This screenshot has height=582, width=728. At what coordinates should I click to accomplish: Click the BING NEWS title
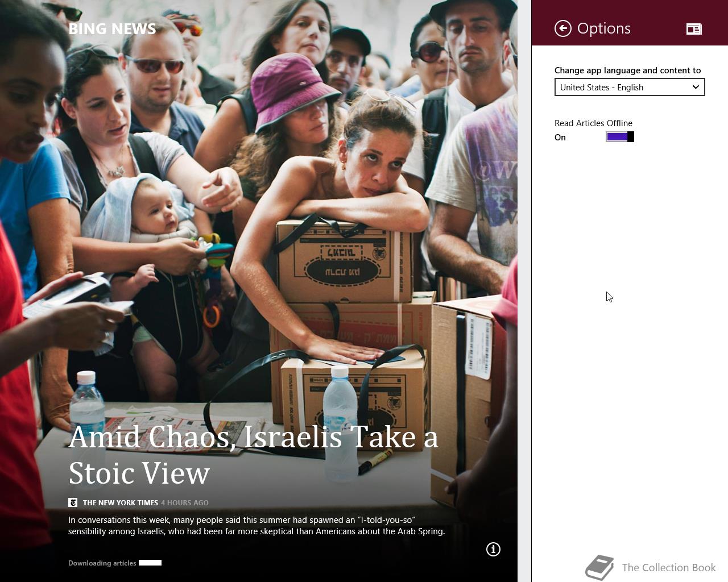coord(112,29)
